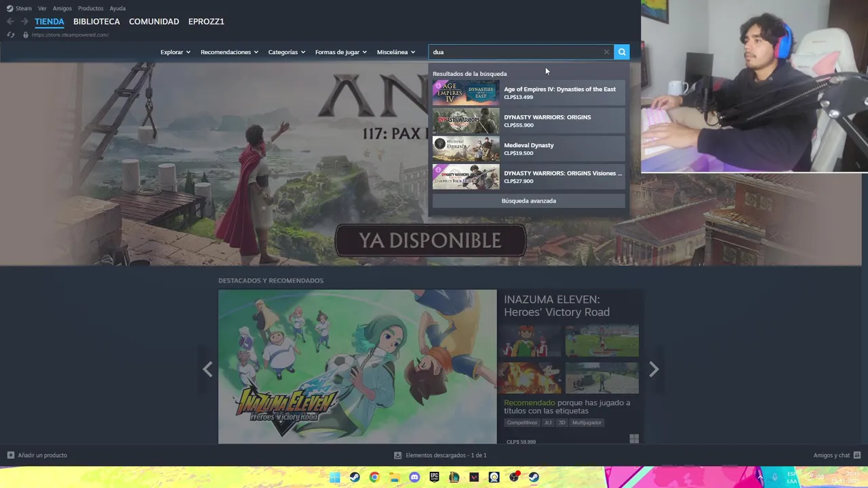Viewport: 868px width, 488px height.
Task: Open the Ver menu
Action: tap(42, 8)
